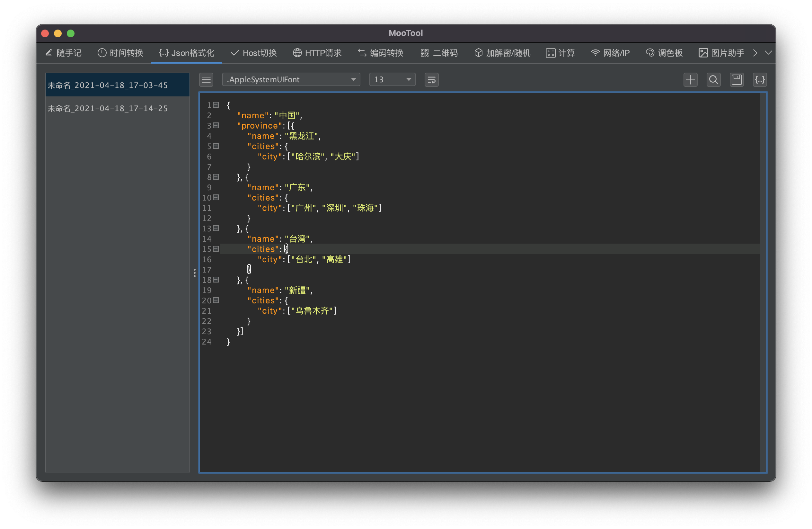Click the plus icon to add new

690,80
